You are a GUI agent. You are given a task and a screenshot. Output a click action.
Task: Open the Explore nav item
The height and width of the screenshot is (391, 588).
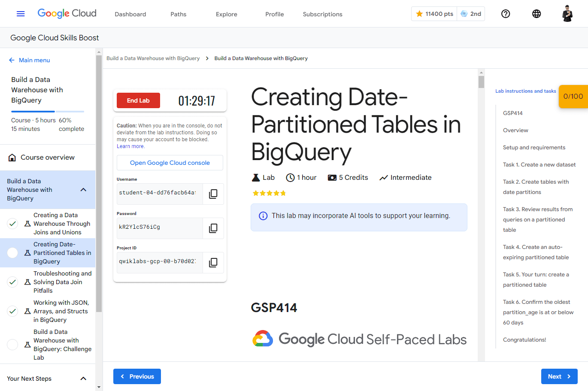click(227, 14)
